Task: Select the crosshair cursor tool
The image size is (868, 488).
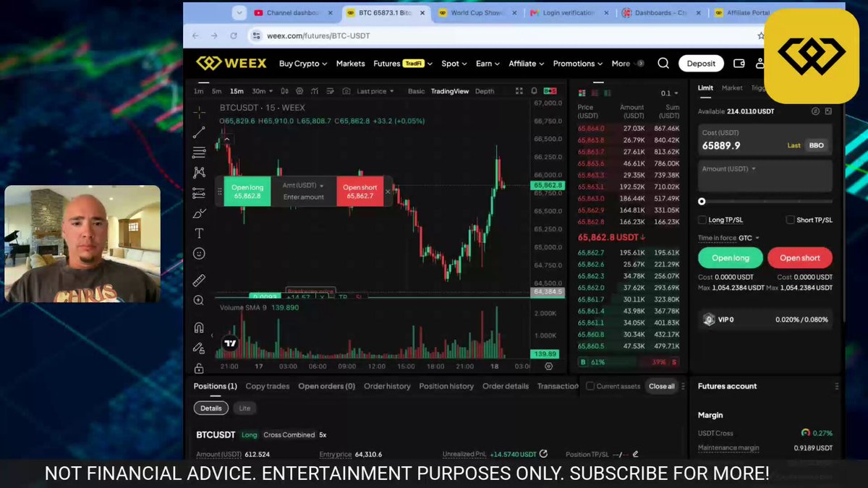Action: click(199, 112)
